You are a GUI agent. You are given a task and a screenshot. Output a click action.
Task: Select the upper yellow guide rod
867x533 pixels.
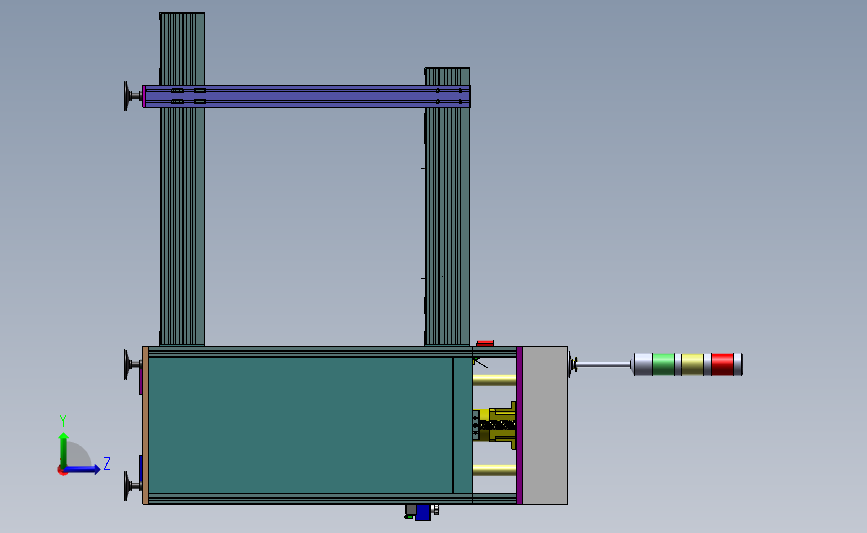[494, 380]
